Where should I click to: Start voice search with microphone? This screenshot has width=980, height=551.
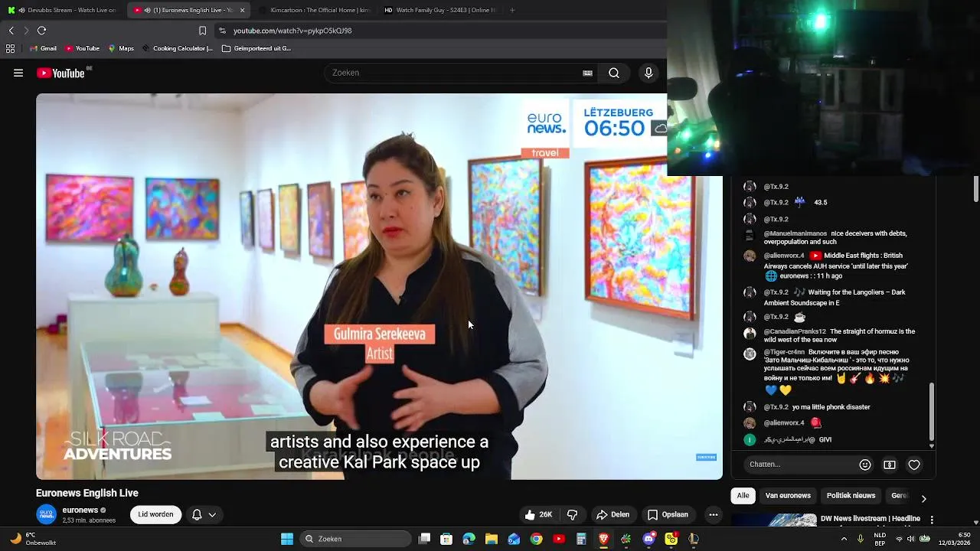click(648, 73)
